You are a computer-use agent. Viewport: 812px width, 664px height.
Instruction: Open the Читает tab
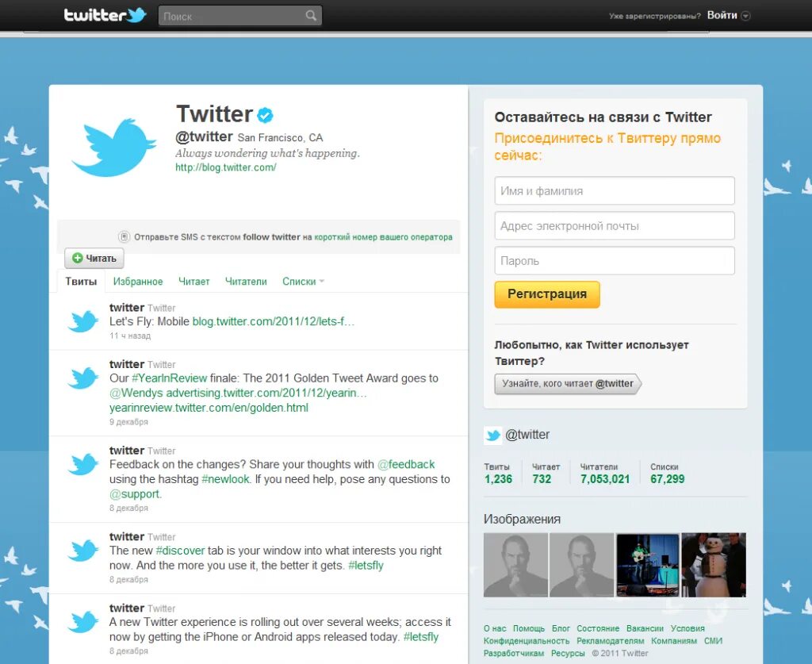pos(194,282)
